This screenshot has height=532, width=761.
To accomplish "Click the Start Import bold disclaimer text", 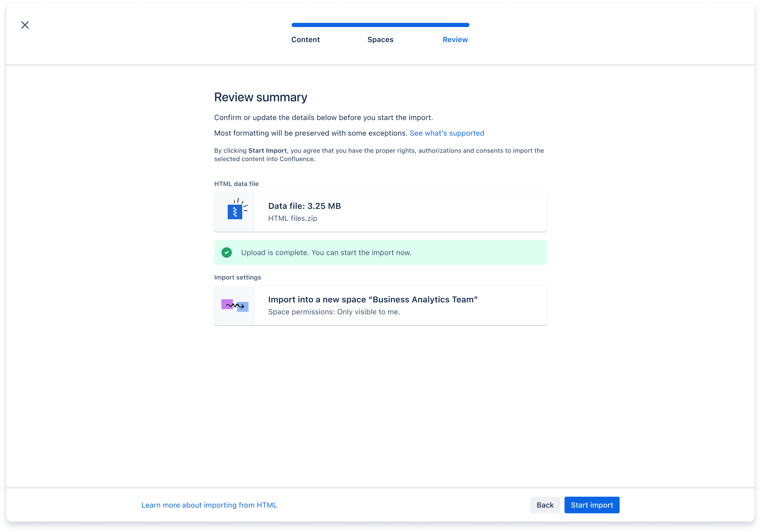I will (267, 150).
